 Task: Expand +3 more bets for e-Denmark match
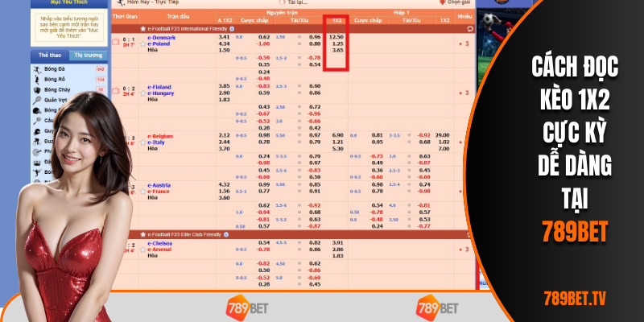point(464,43)
